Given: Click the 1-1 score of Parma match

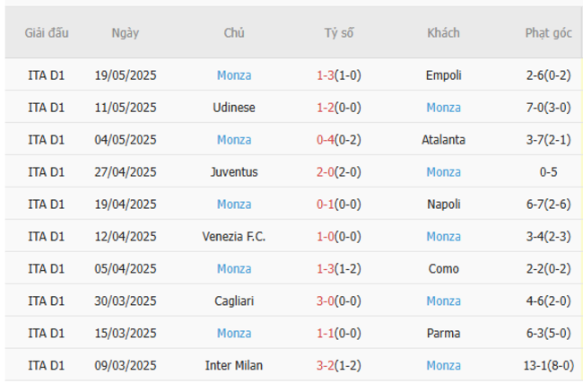Looking at the screenshot, I should (x=326, y=334).
